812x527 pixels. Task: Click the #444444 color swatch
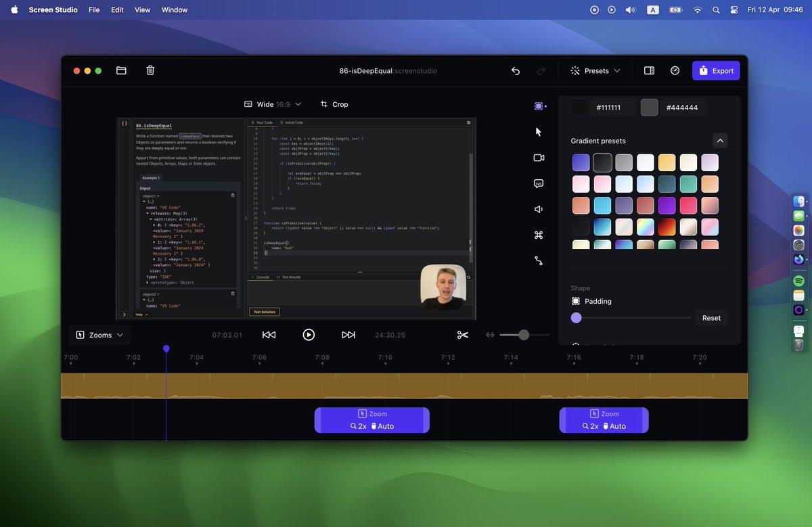(650, 108)
